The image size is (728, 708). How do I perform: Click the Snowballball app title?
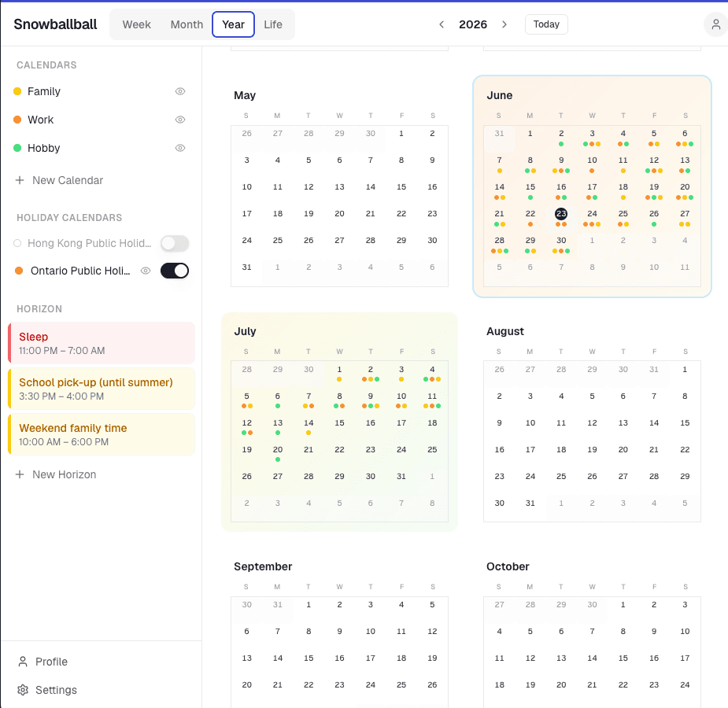tap(55, 24)
